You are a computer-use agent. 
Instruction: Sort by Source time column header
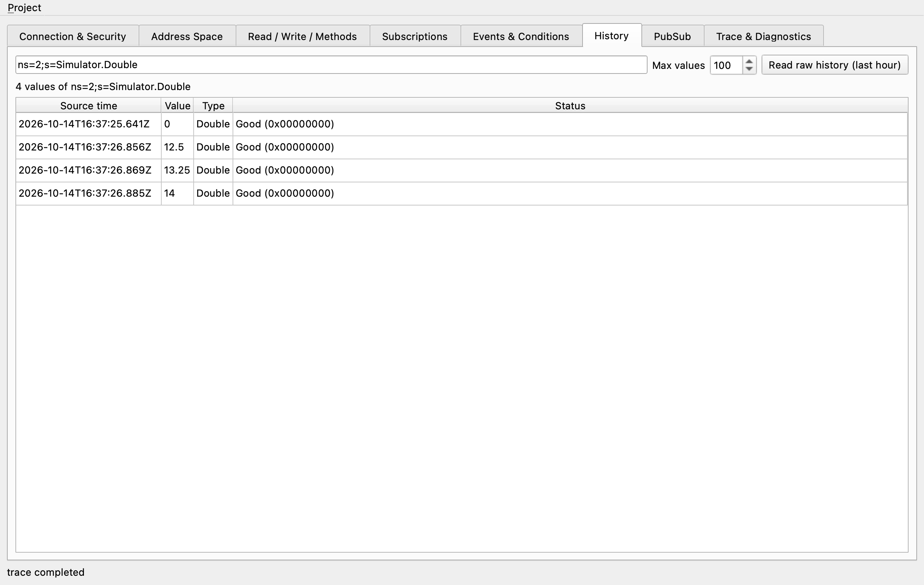point(89,105)
